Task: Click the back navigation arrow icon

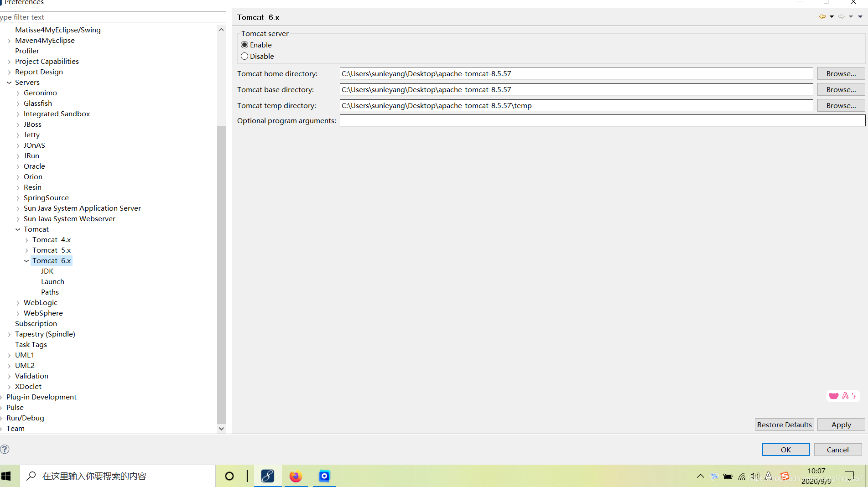Action: 822,17
